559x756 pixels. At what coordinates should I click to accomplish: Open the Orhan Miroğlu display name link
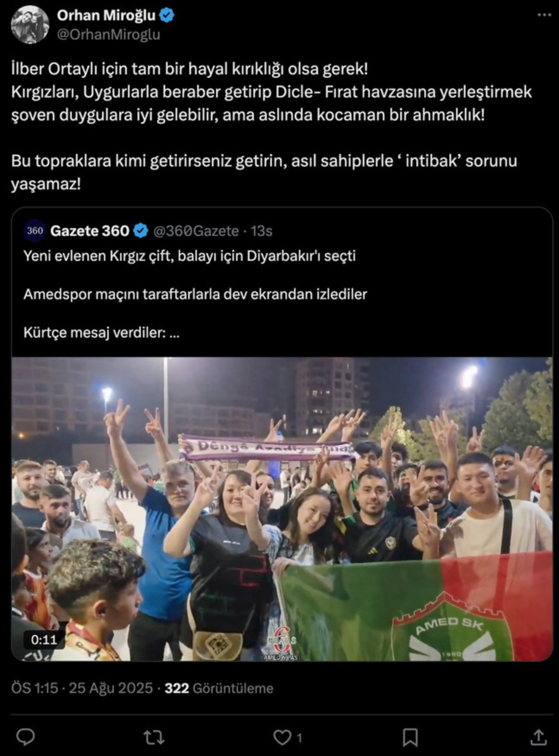coord(106,16)
